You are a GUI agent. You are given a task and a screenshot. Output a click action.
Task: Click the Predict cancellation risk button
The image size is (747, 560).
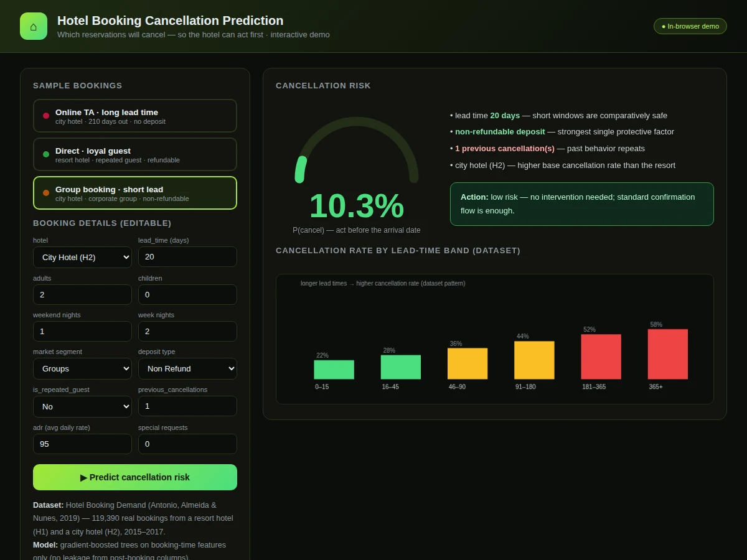click(x=135, y=477)
